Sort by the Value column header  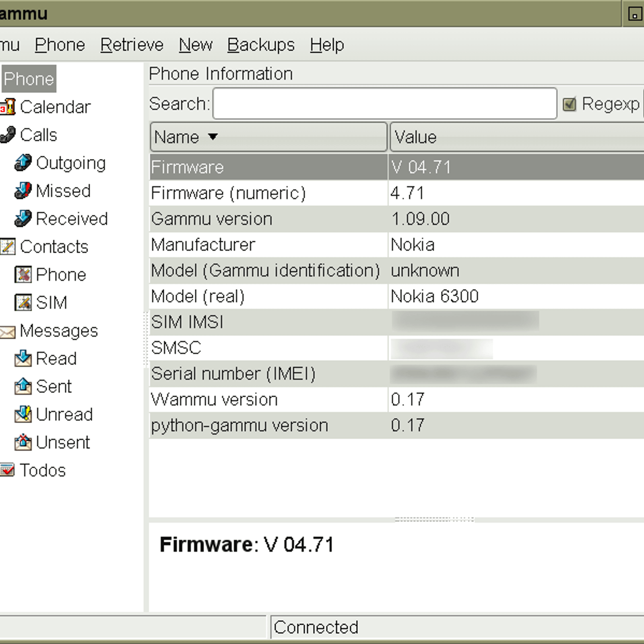click(517, 137)
